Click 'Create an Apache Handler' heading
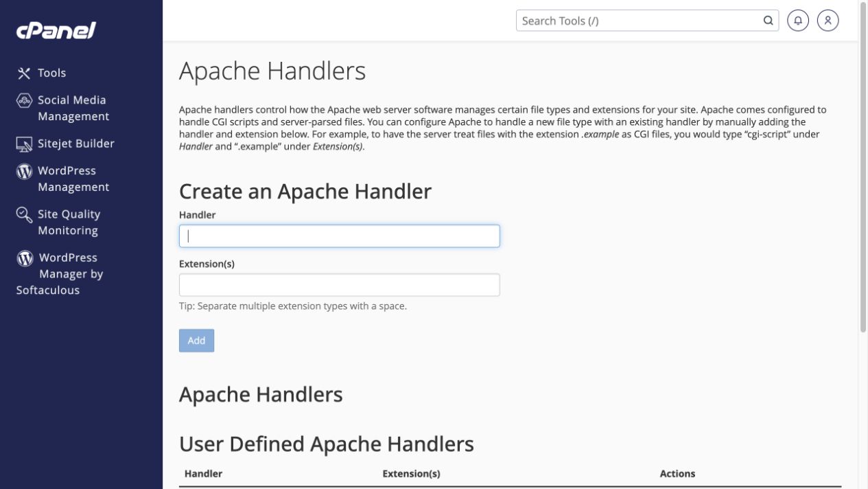 click(x=305, y=191)
